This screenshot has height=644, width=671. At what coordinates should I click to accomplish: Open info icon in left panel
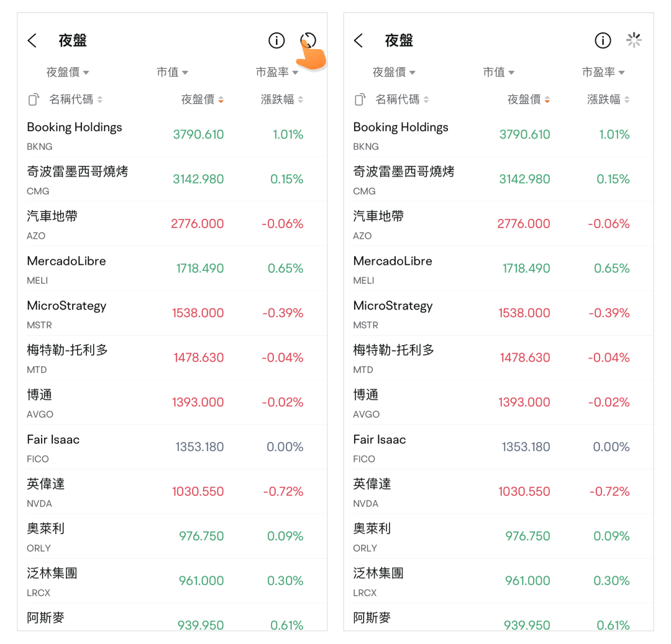[x=276, y=41]
